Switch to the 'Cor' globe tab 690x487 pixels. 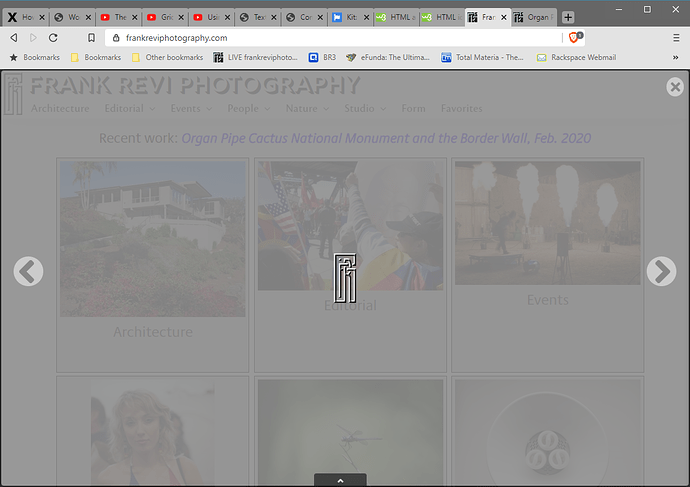click(299, 17)
